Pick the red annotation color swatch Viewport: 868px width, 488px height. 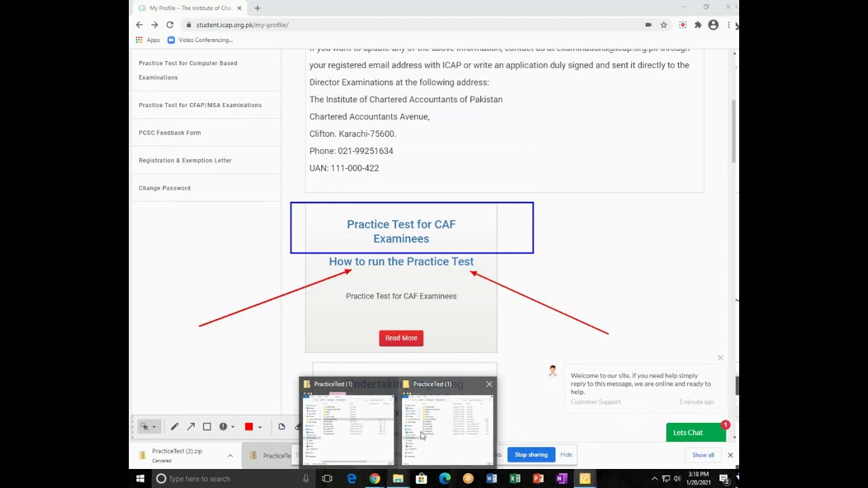249,426
